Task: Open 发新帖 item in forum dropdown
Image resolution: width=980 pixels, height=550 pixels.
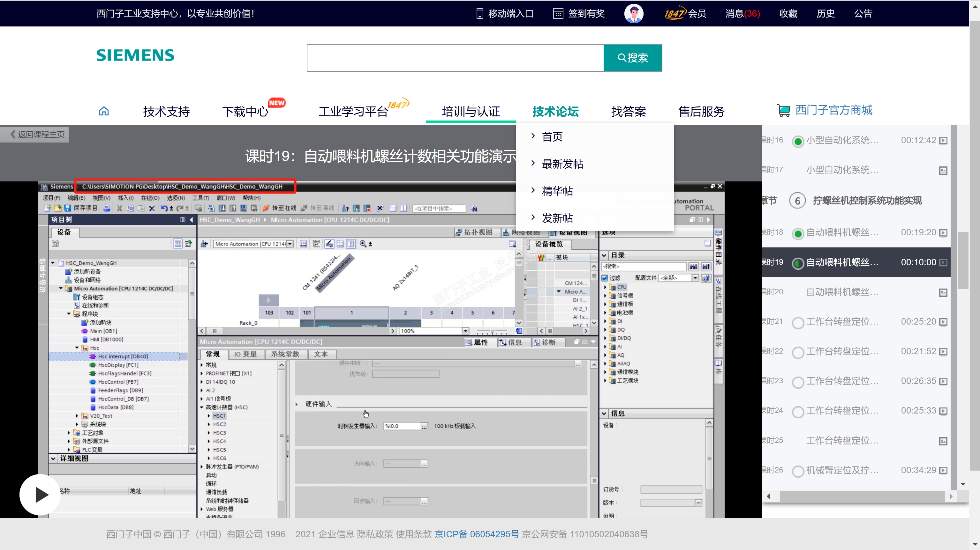Action: point(557,218)
